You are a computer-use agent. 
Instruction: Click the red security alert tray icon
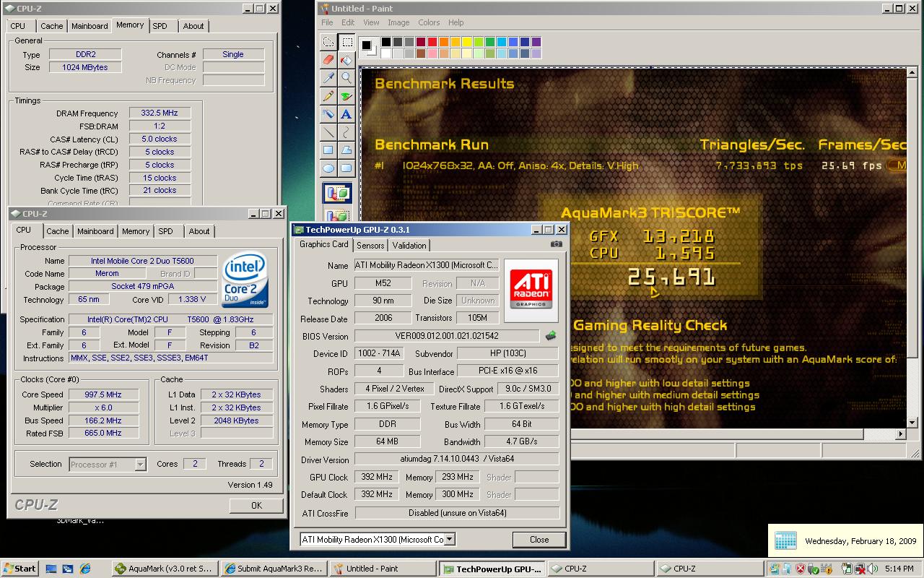coord(801,569)
